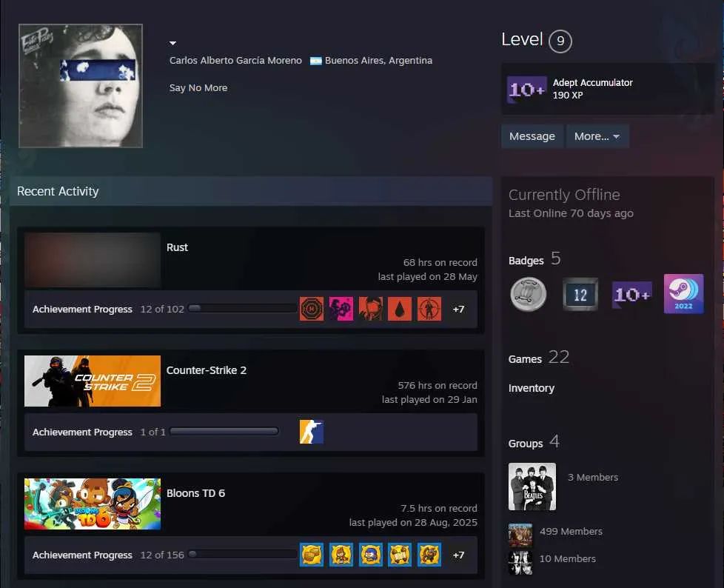Click the Level 9 circle badge

point(560,41)
